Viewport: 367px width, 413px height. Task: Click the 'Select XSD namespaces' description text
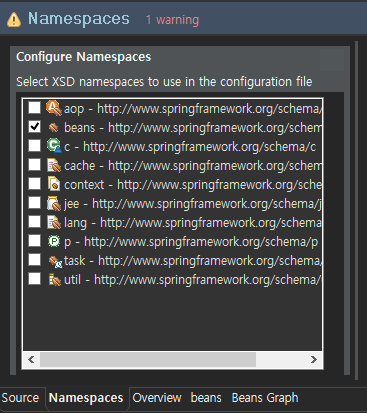(x=164, y=82)
